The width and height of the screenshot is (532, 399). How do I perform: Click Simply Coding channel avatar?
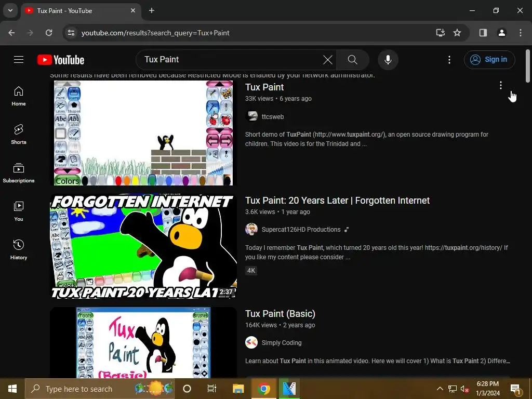251,342
